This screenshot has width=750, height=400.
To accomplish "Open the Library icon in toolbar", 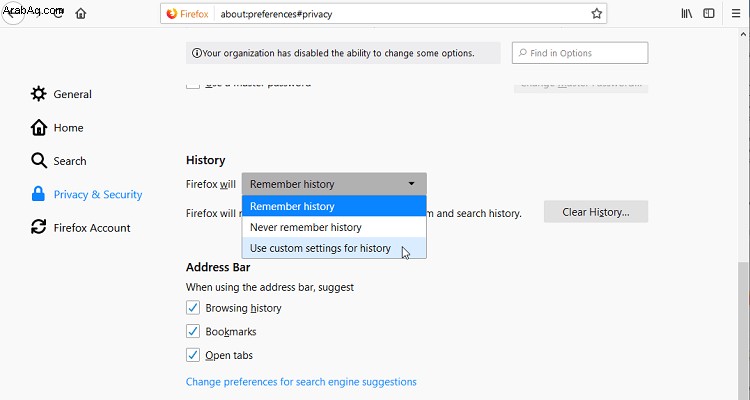I will (686, 13).
